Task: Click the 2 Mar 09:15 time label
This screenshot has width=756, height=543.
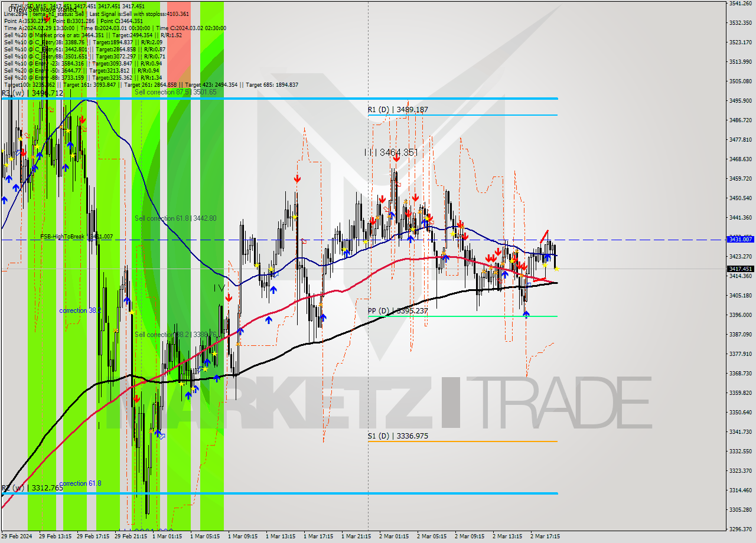Action: (x=471, y=537)
